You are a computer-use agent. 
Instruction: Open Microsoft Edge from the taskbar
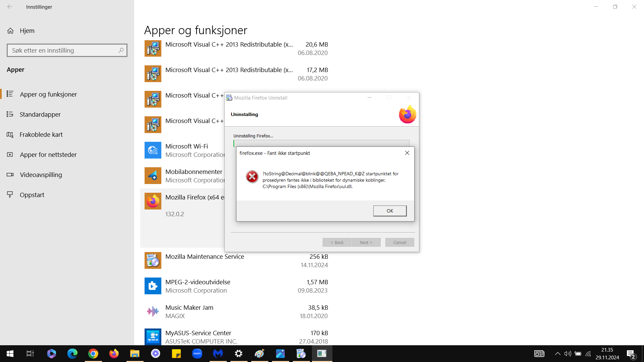72,354
